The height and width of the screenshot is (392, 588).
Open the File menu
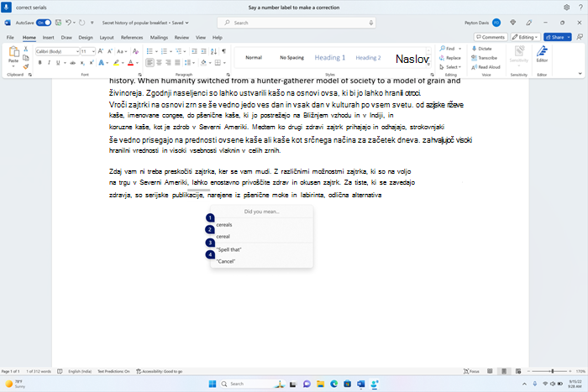point(10,38)
